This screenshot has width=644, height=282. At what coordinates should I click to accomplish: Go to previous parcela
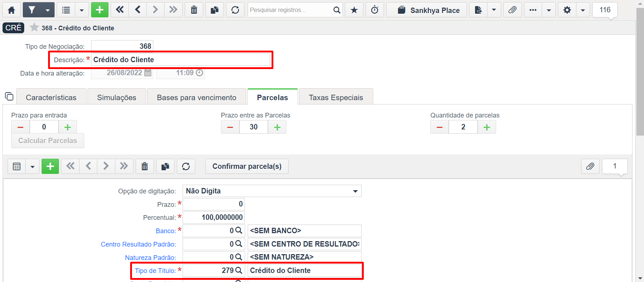coord(88,166)
